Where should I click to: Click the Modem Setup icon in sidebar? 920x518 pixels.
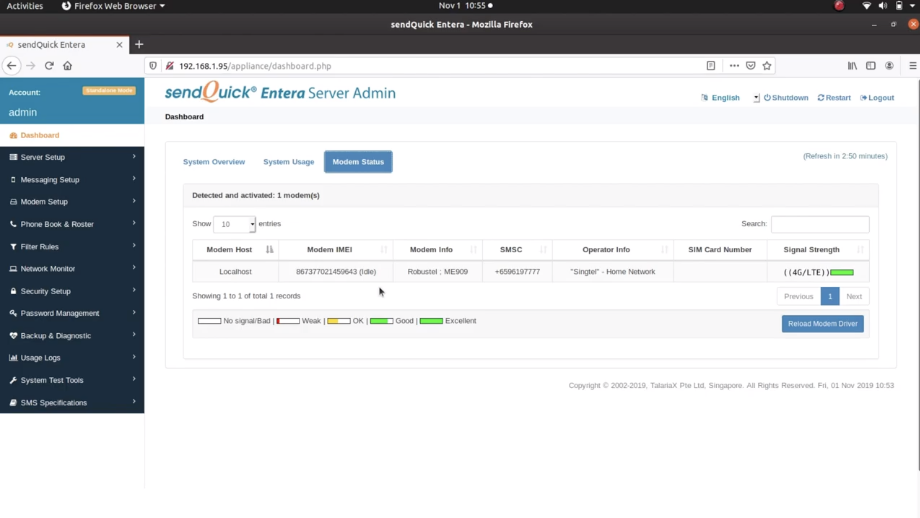tap(13, 202)
